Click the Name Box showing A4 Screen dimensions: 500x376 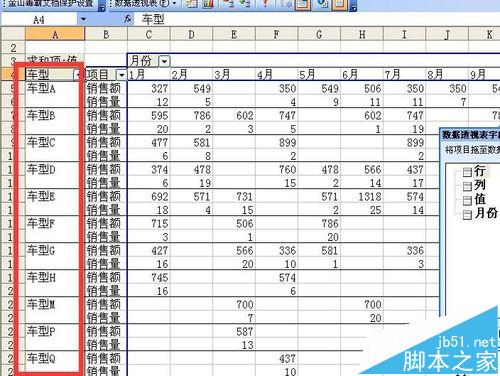(39, 20)
